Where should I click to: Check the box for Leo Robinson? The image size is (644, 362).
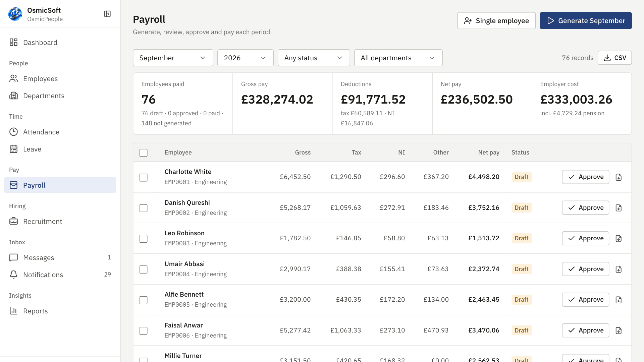click(144, 239)
